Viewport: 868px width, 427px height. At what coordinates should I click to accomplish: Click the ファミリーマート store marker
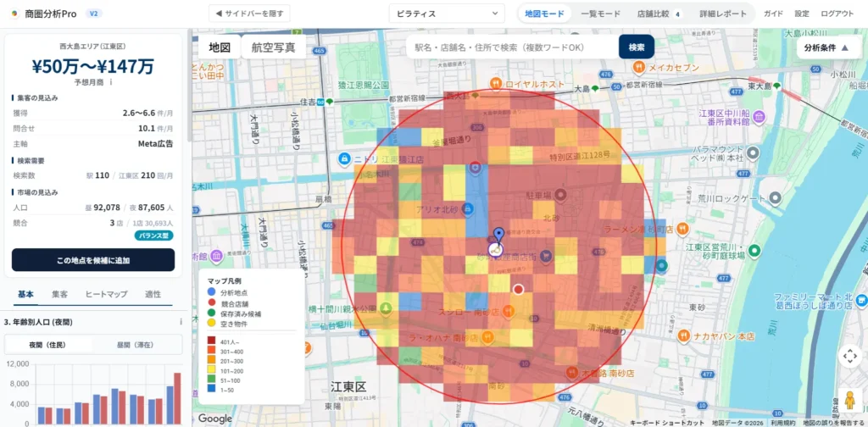[x=861, y=301]
